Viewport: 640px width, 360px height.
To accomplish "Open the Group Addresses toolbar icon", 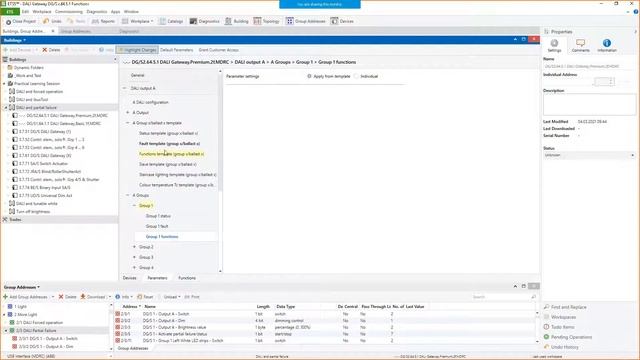I will [289, 21].
